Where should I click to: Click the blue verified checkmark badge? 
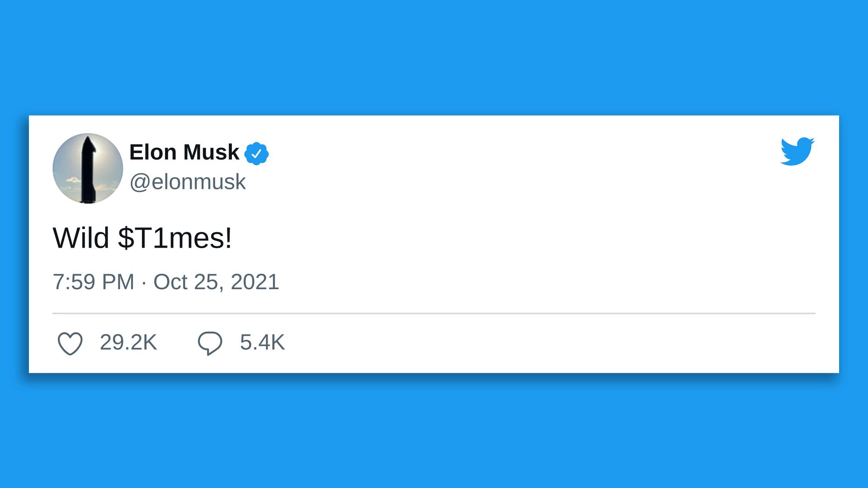point(256,154)
